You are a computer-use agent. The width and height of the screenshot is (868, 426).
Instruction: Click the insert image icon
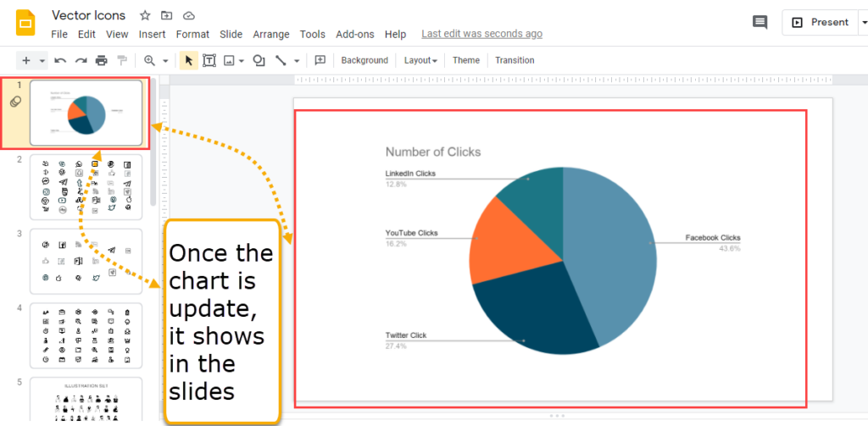coord(229,61)
